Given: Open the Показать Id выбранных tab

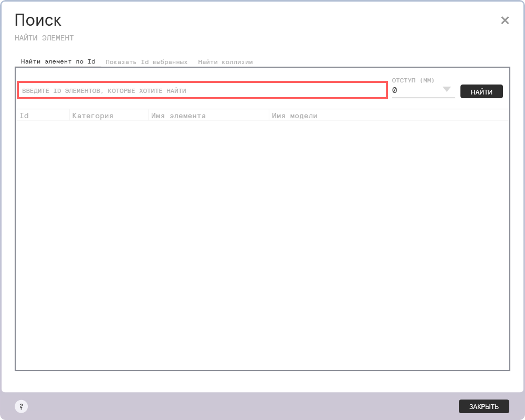Looking at the screenshot, I should [146, 62].
